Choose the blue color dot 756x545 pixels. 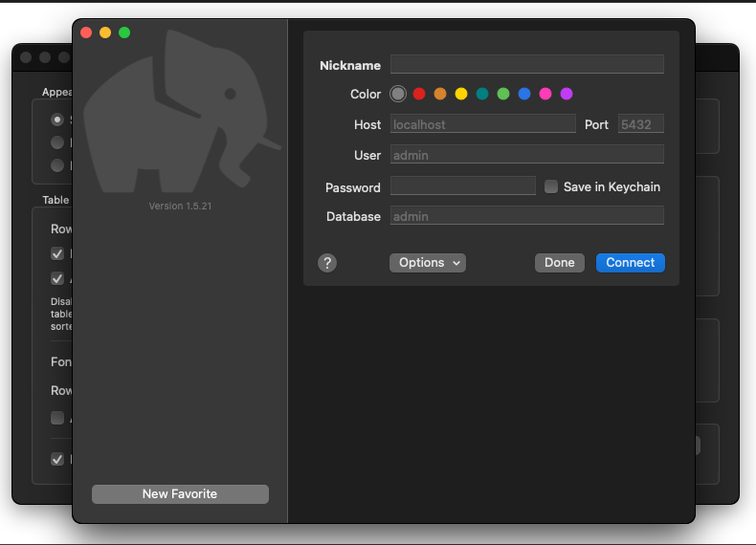(524, 94)
